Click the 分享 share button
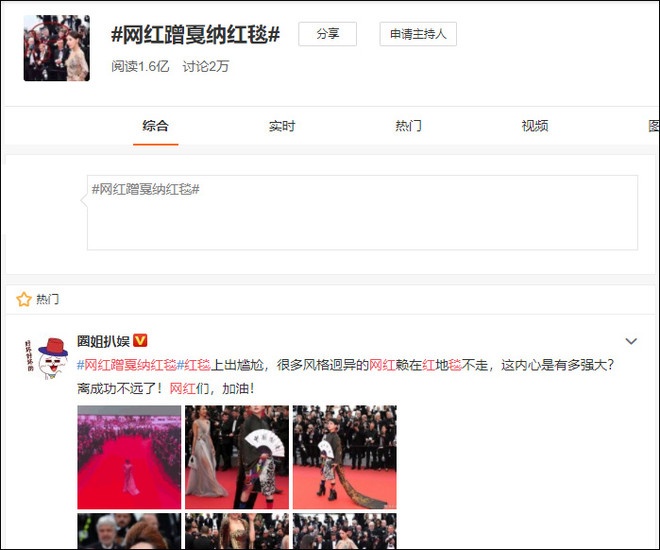The height and width of the screenshot is (550, 660). coord(327,34)
